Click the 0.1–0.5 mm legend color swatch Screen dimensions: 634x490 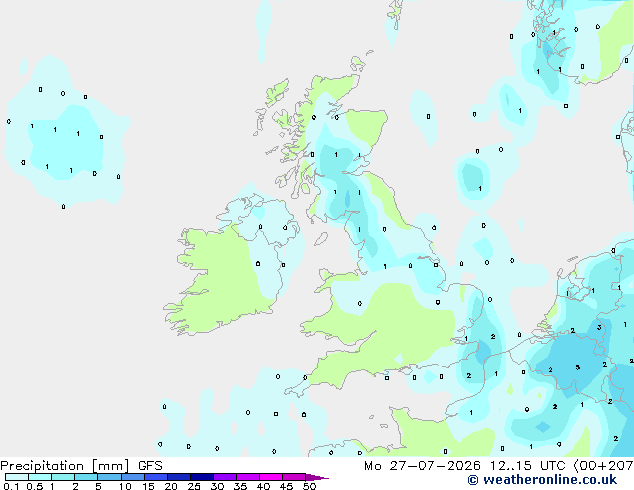(17, 477)
